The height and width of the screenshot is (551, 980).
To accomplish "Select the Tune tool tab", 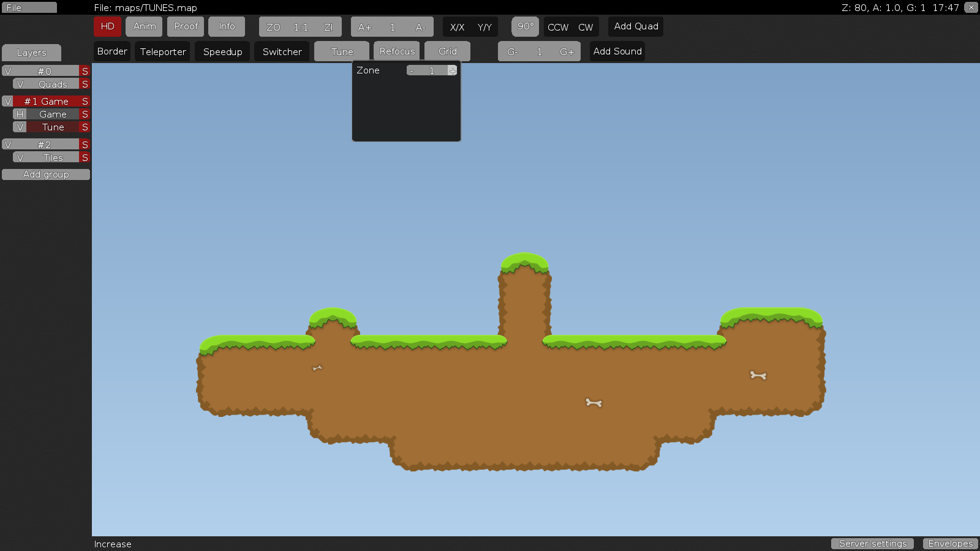I will [341, 51].
